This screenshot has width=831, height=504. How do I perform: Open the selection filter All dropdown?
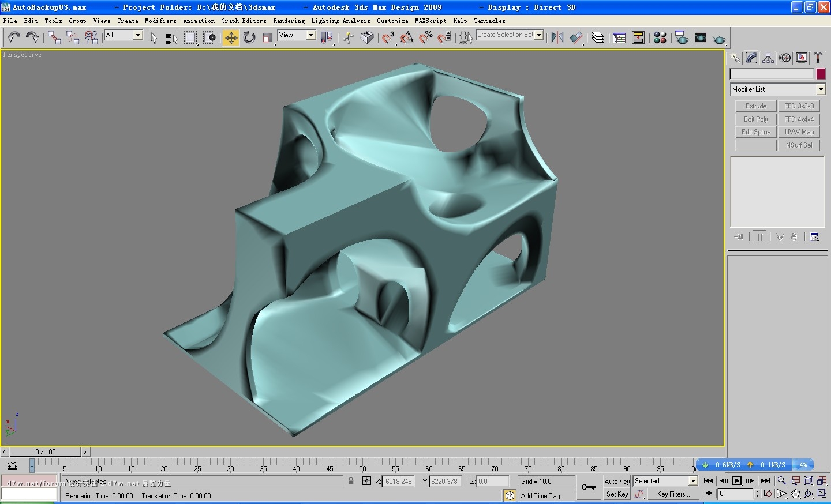(138, 35)
